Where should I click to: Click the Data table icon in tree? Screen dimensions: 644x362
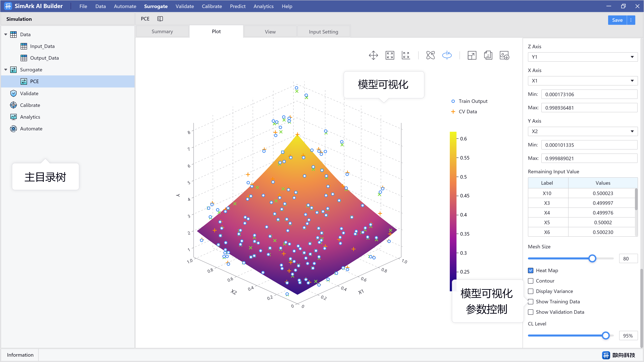click(13, 35)
